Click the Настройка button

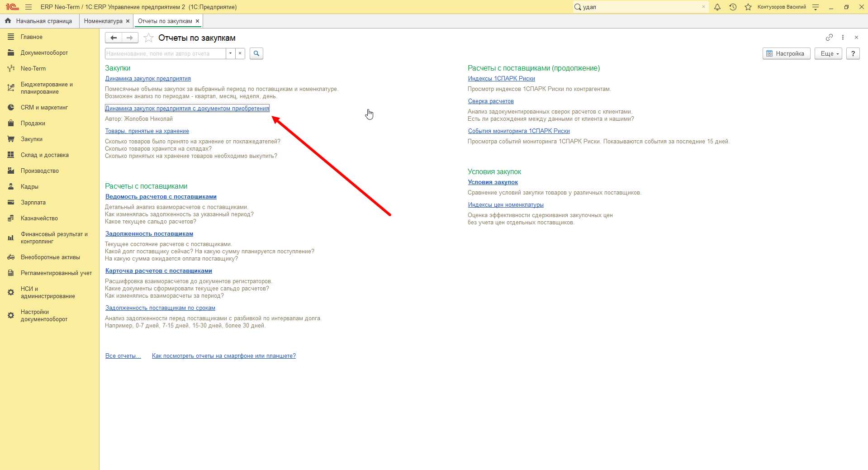(786, 53)
